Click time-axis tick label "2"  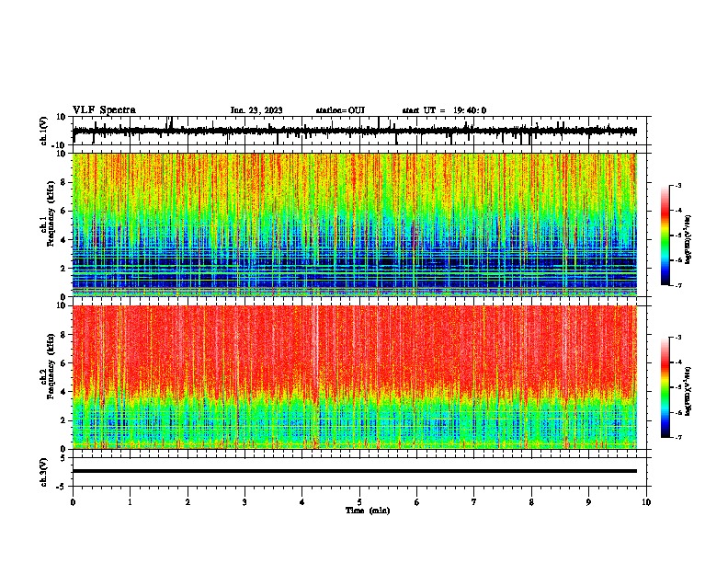click(x=188, y=502)
